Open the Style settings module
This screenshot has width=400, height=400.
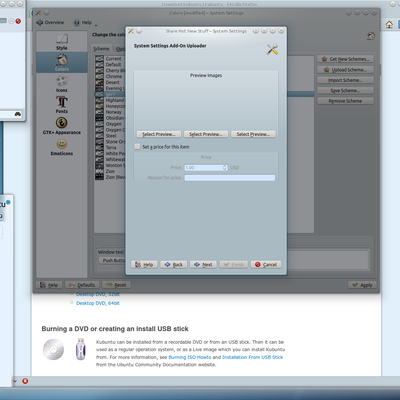tap(62, 42)
